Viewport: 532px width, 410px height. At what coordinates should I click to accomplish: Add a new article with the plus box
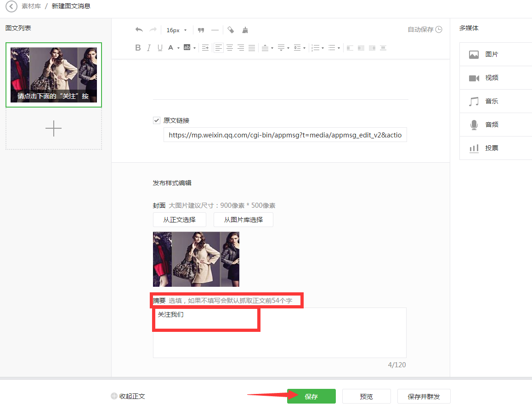tap(54, 129)
